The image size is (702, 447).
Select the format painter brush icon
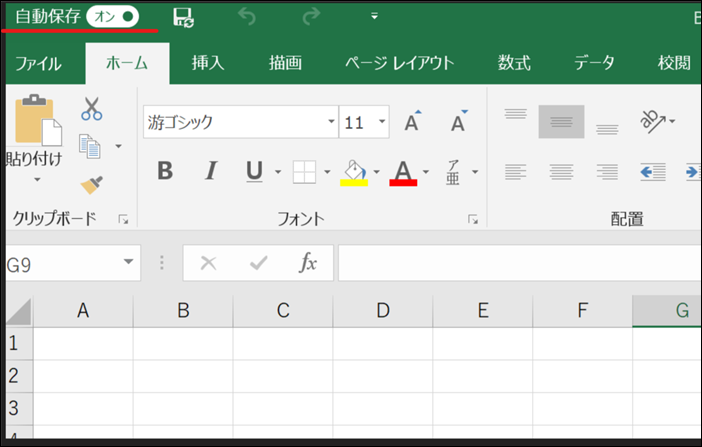coord(92,185)
